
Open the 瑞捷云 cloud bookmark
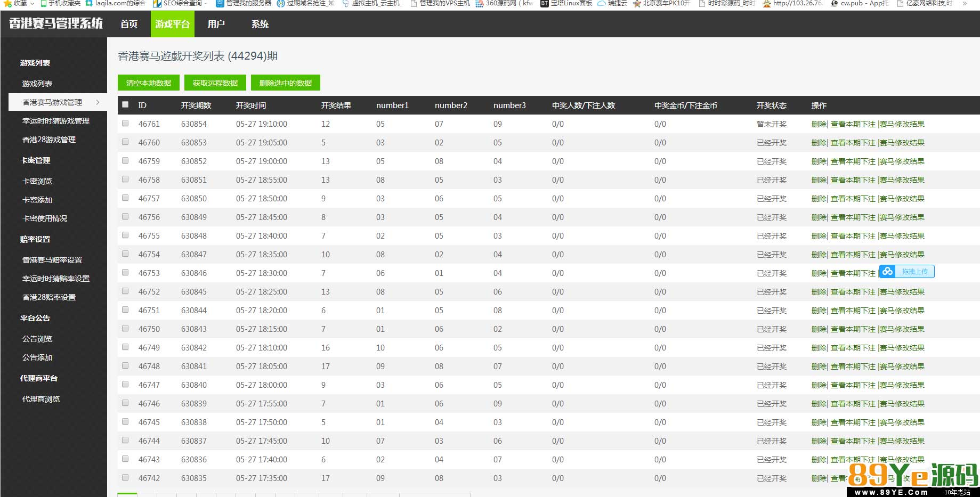[x=602, y=3]
